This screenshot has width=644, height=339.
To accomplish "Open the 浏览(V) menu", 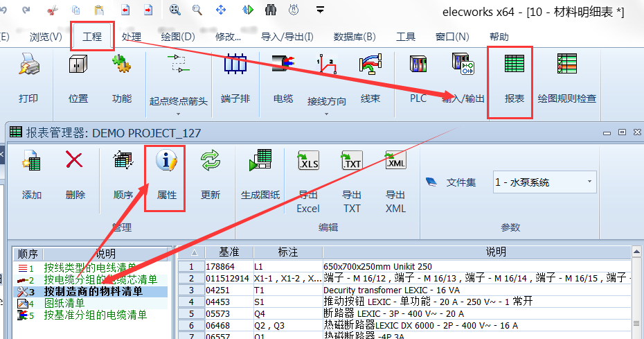I will [46, 37].
